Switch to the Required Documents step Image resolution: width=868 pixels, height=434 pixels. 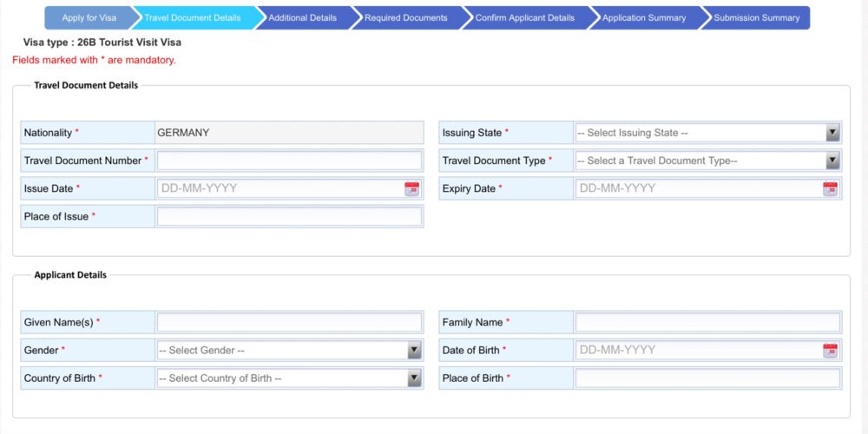point(405,17)
